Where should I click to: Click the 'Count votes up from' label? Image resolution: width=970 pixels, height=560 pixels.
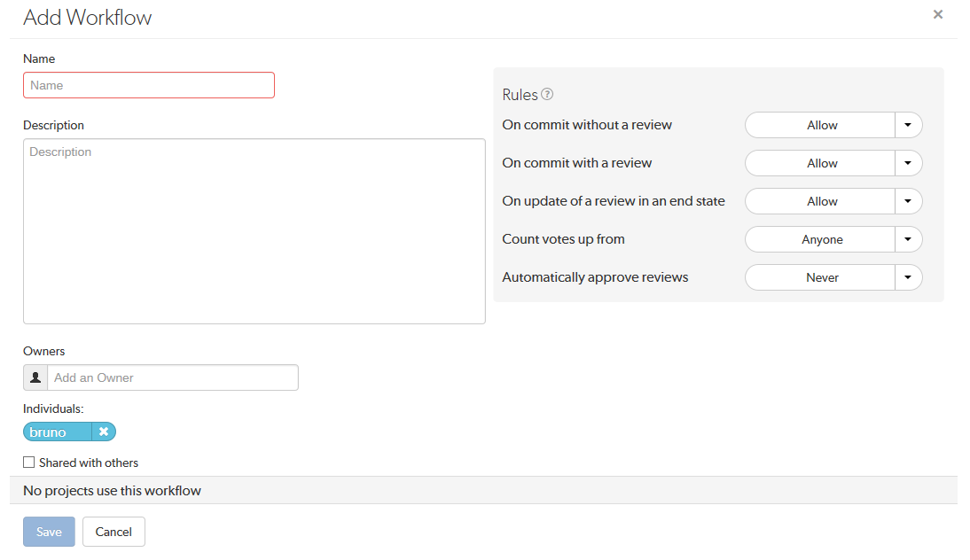564,239
